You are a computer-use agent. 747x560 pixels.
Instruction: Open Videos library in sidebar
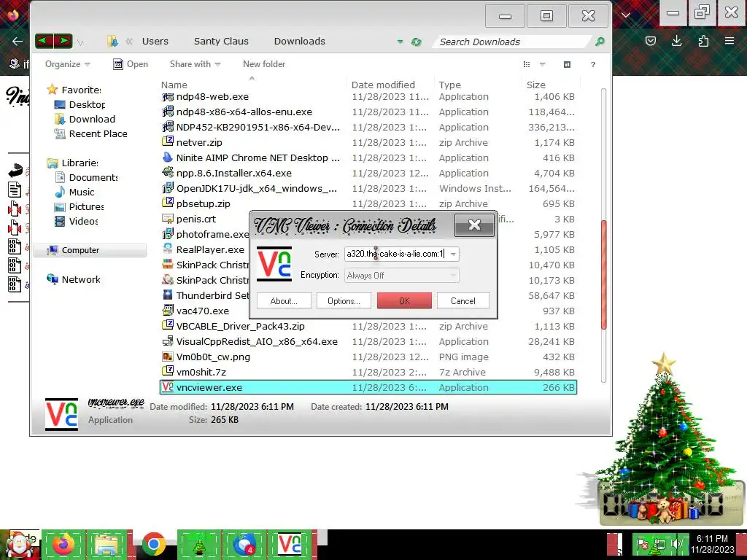[76, 221]
